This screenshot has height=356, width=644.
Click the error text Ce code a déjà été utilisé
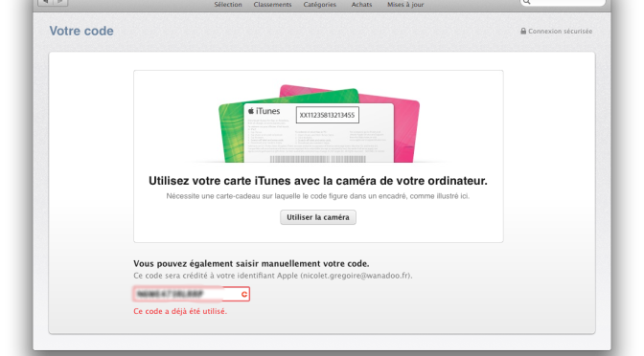tap(180, 311)
